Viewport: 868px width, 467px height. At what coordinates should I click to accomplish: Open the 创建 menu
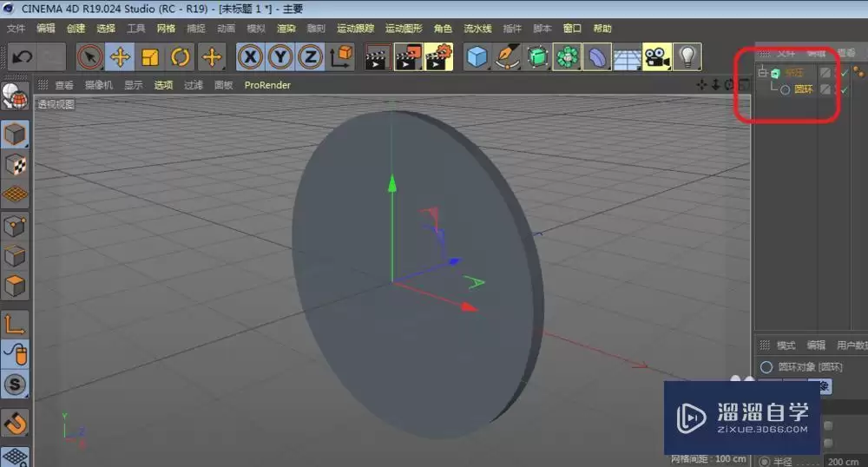[x=76, y=29]
